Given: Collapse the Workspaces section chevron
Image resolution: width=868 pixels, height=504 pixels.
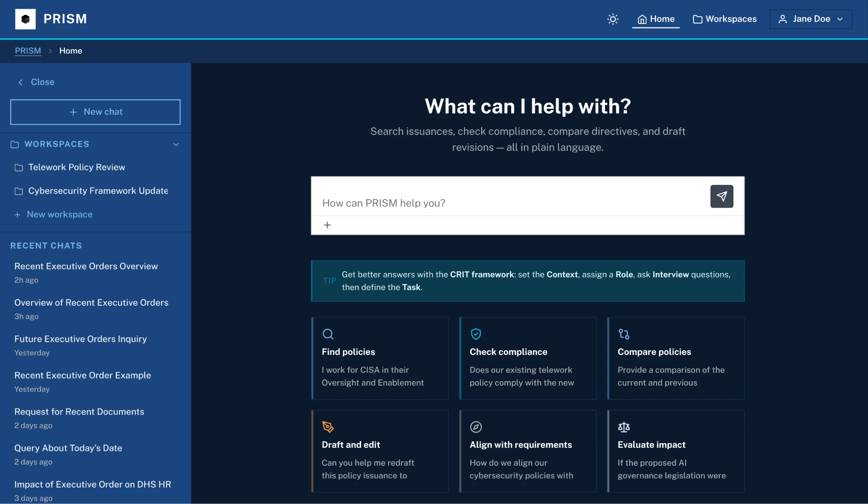Looking at the screenshot, I should point(176,144).
